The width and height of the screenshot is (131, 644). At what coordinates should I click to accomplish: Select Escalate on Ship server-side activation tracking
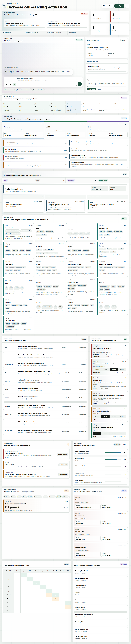(x=122, y=369)
